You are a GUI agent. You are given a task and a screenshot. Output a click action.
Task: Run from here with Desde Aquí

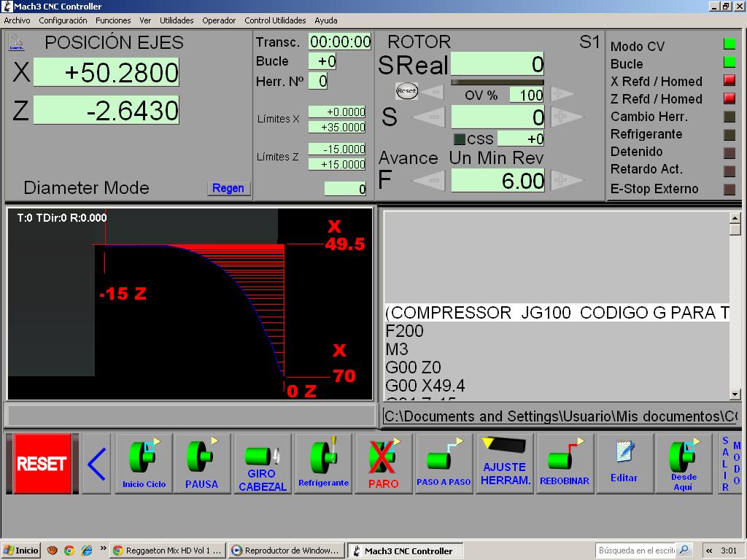click(x=684, y=463)
